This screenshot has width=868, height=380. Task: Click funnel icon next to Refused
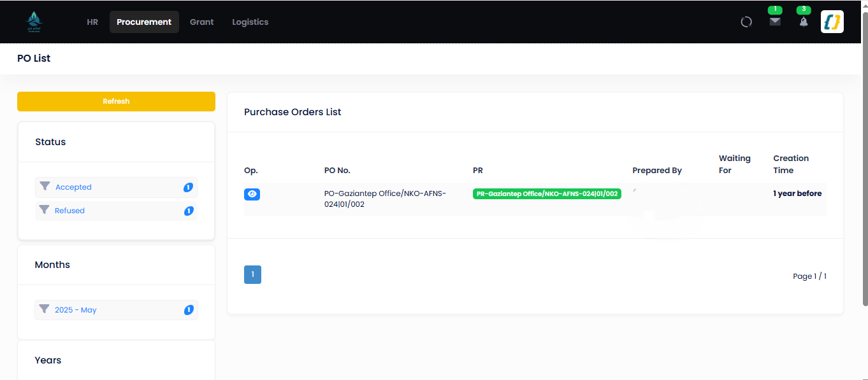pyautogui.click(x=44, y=210)
